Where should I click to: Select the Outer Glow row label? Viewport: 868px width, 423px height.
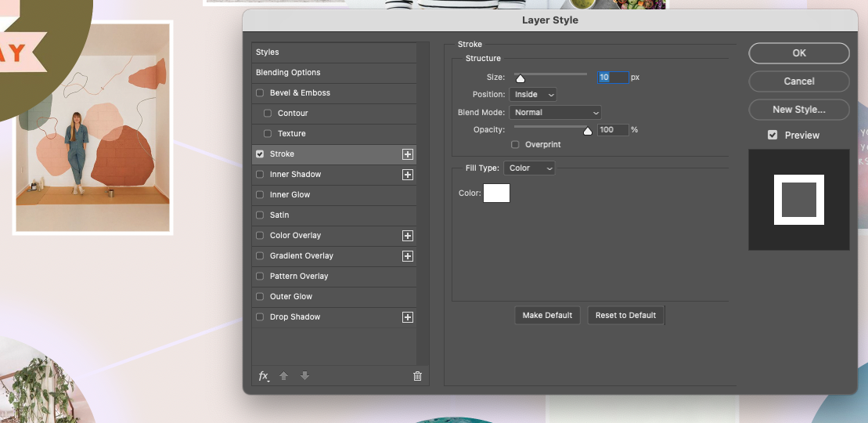[x=291, y=297]
